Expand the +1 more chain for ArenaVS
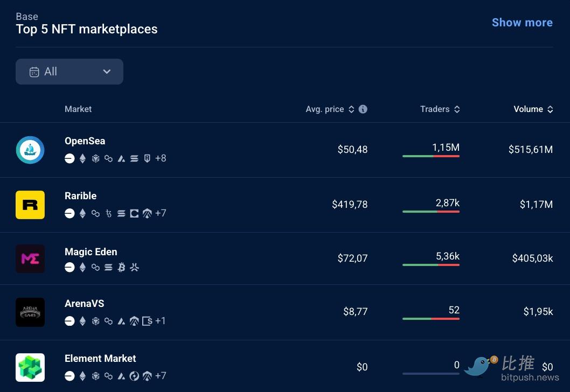Image resolution: width=570 pixels, height=392 pixels. [x=161, y=321]
